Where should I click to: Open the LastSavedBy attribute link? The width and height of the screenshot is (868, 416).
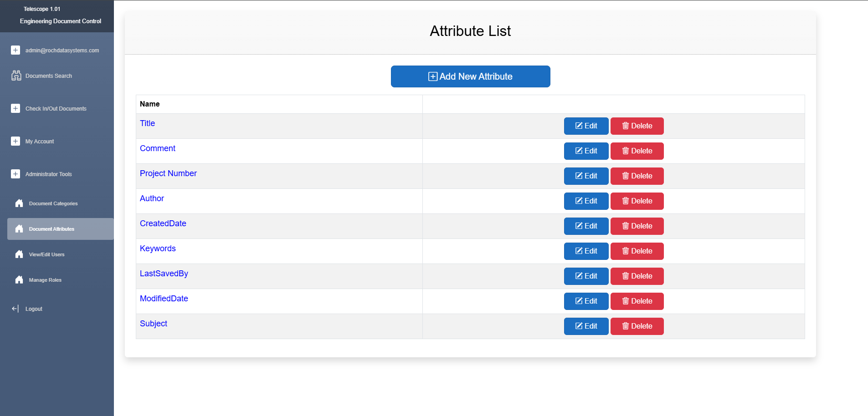164,274
